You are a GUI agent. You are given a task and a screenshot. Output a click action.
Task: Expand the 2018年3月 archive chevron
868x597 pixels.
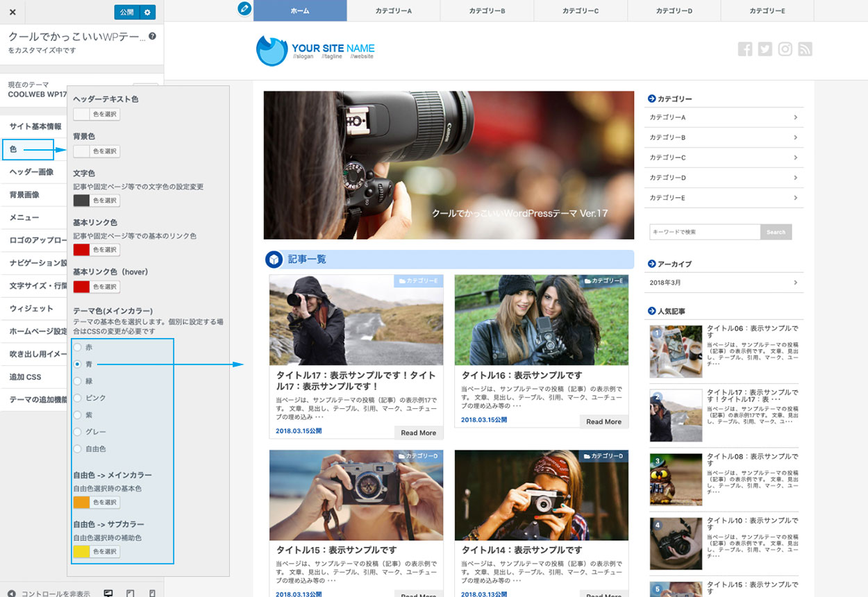pos(795,283)
